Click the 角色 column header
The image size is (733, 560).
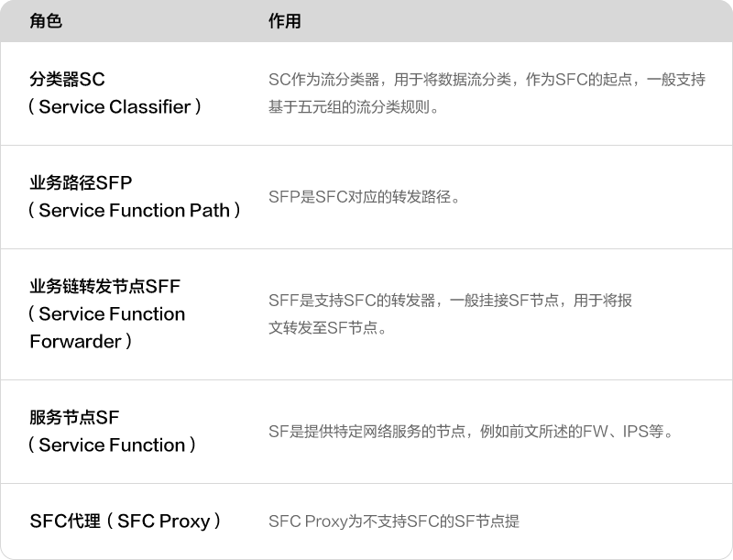pos(45,21)
